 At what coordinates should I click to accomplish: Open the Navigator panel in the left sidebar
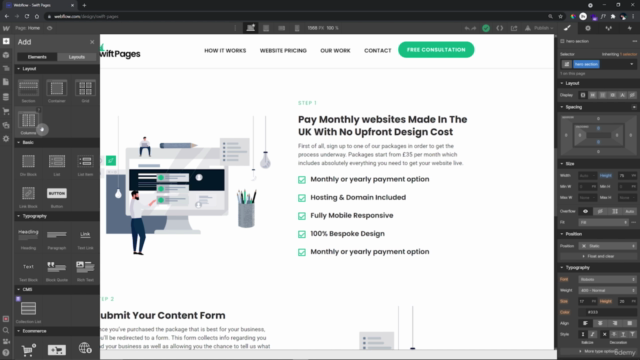[6, 68]
